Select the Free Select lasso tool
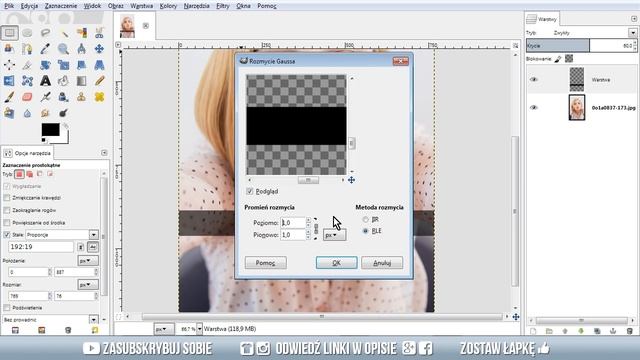The height and width of the screenshot is (360, 640). pyautogui.click(x=45, y=33)
